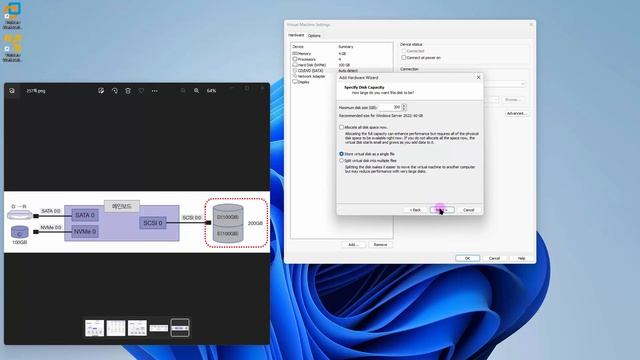Click the < Back button in wizard
The width and height of the screenshot is (640, 360).
pos(415,210)
